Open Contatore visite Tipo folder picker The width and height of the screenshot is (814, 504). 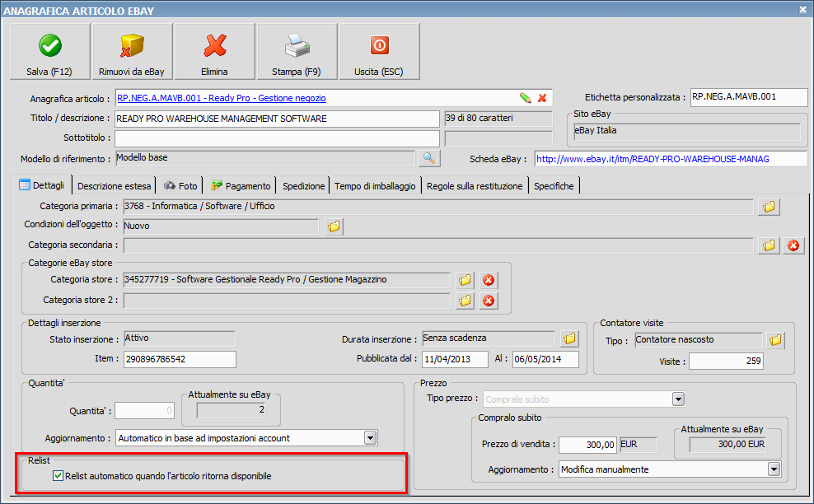775,340
